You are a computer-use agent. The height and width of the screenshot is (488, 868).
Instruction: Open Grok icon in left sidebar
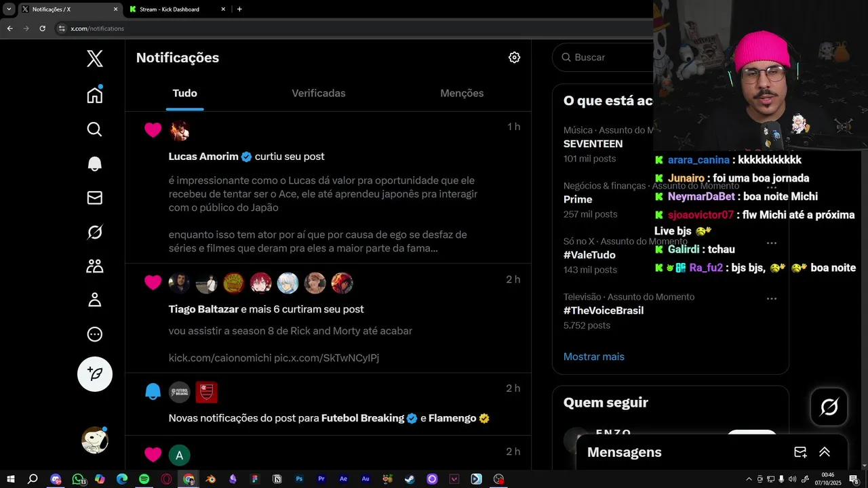[x=95, y=232]
